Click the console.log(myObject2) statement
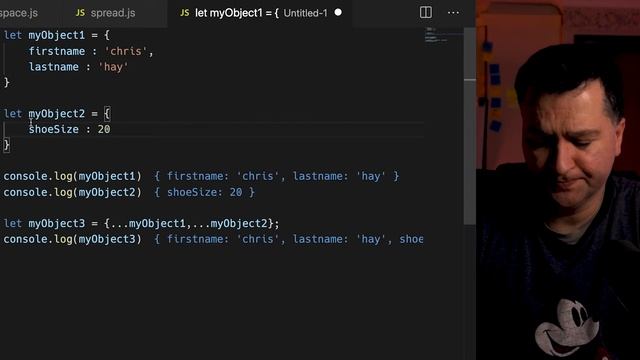 72,192
